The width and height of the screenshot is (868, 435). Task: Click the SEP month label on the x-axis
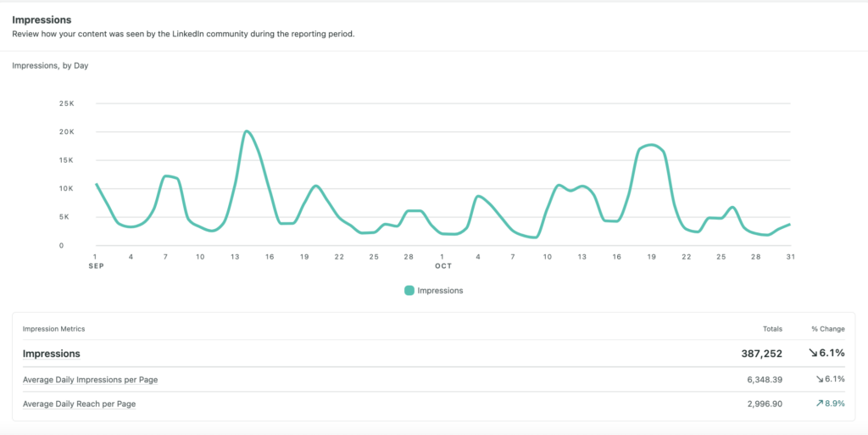[96, 265]
